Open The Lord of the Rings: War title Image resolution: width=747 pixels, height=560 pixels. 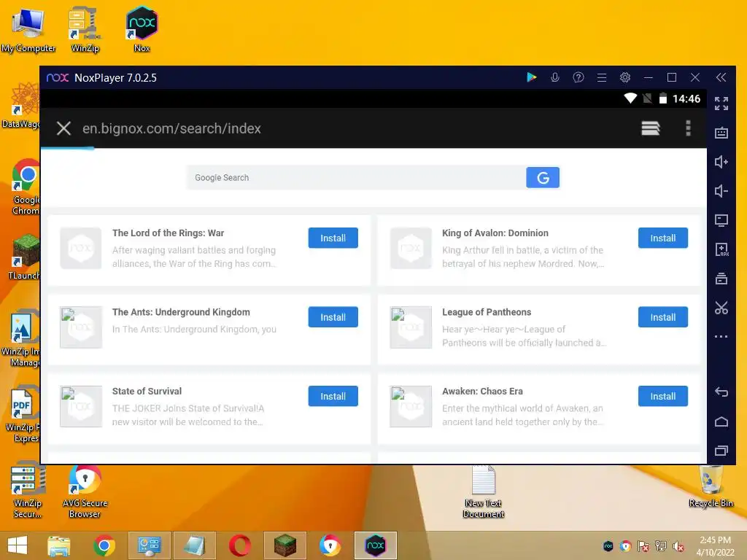click(x=169, y=233)
